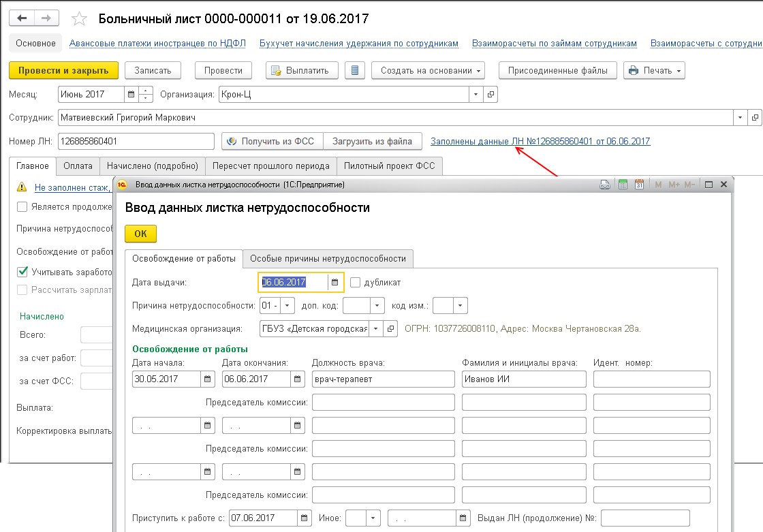Click the document report icon beside Выплатить
The height and width of the screenshot is (532, 763).
pyautogui.click(x=354, y=70)
